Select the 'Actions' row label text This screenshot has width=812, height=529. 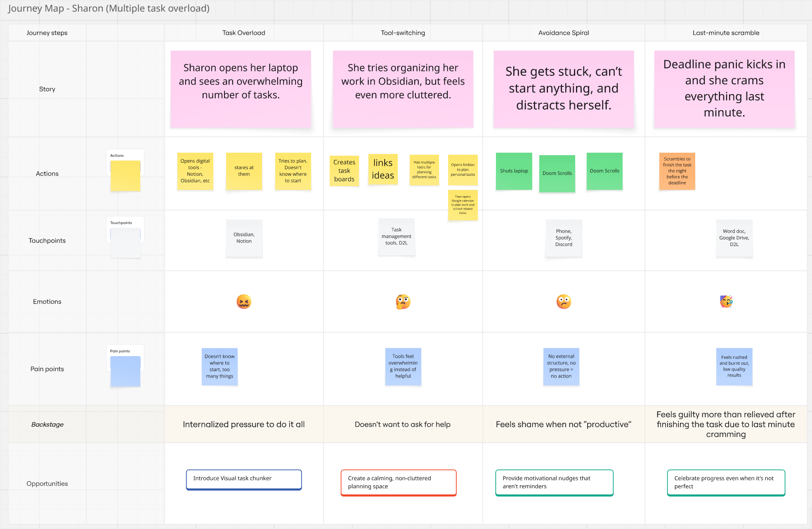point(47,174)
